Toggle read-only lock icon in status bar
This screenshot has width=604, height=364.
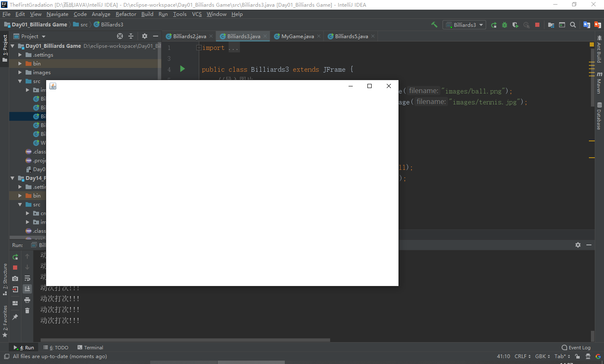(x=578, y=356)
